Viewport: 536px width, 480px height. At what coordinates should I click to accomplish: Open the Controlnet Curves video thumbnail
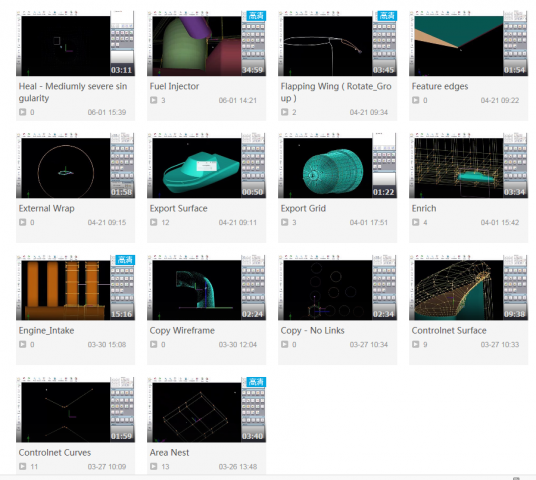pyautogui.click(x=75, y=410)
